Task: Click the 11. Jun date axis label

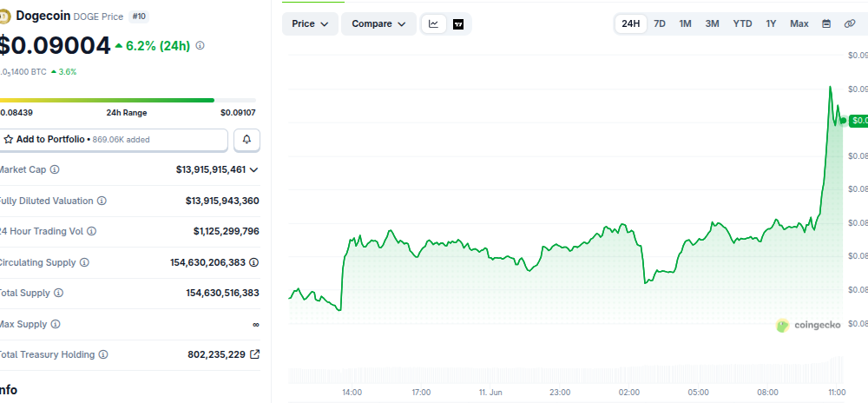Action: point(490,393)
